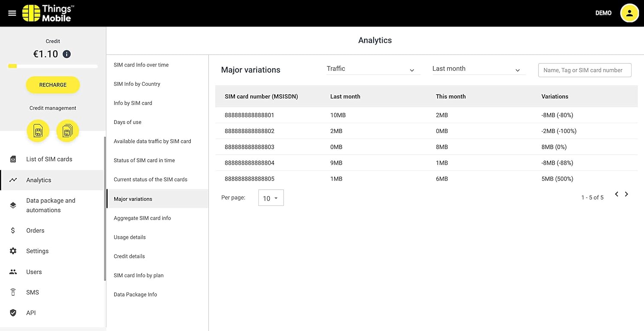This screenshot has height=331, width=644.
Task: Open the Last month period dropdown
Action: 478,69
